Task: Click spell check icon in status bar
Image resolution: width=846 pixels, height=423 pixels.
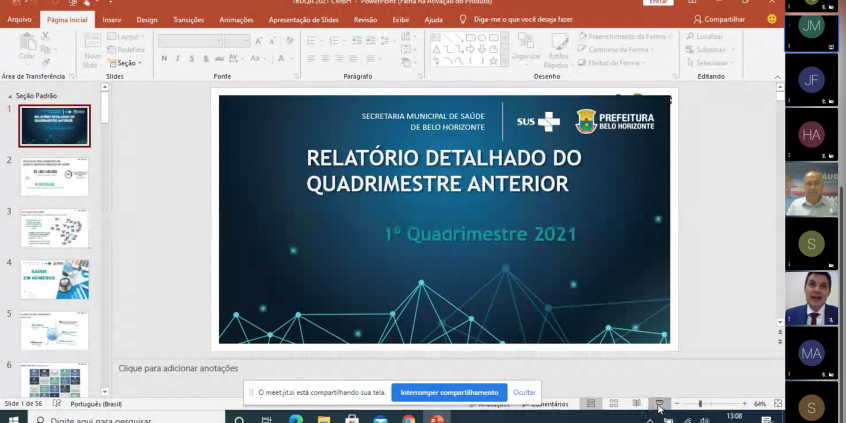Action: point(57,404)
